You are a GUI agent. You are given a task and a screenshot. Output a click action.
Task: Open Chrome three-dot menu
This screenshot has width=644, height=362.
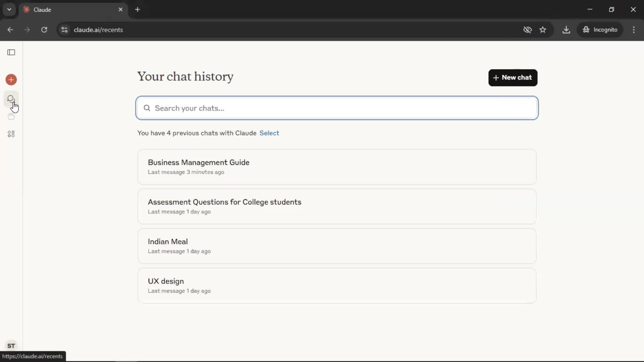(634, 30)
